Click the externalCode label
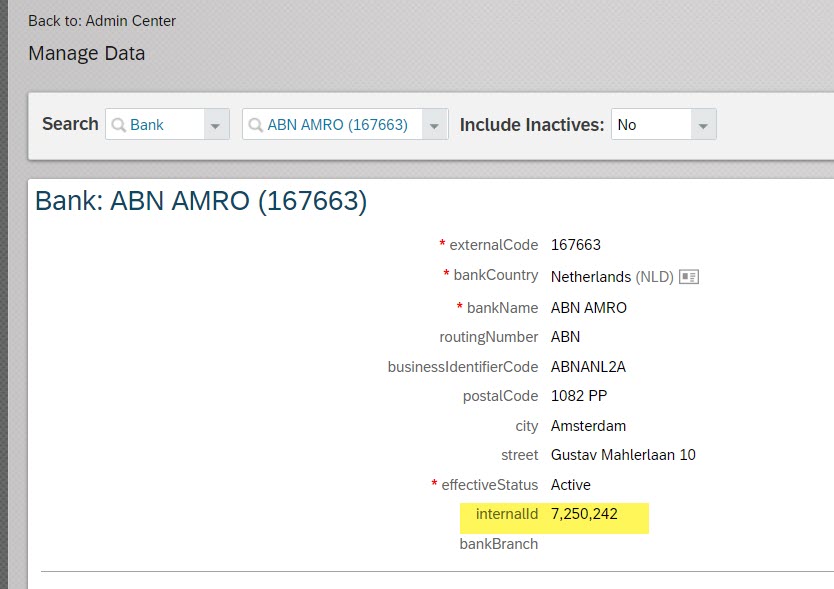834x589 pixels. pos(494,245)
